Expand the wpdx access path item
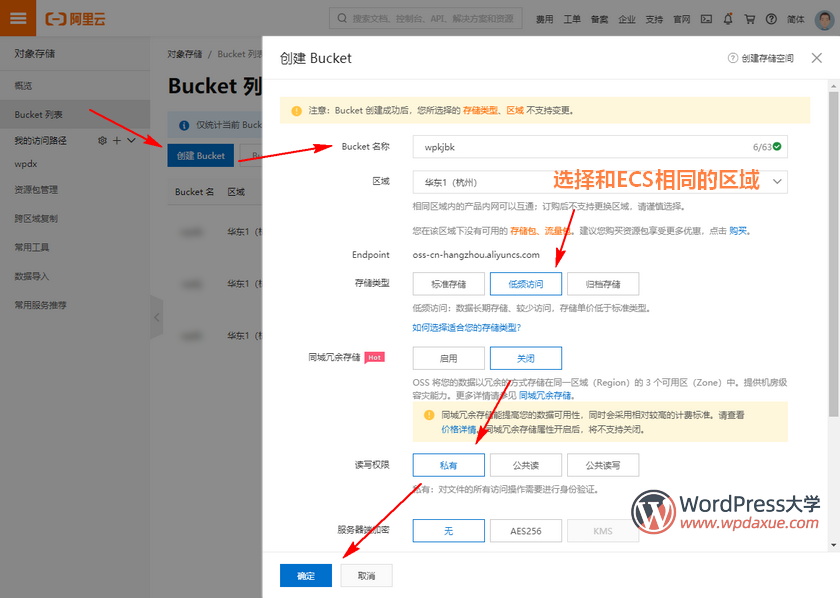 coord(131,140)
